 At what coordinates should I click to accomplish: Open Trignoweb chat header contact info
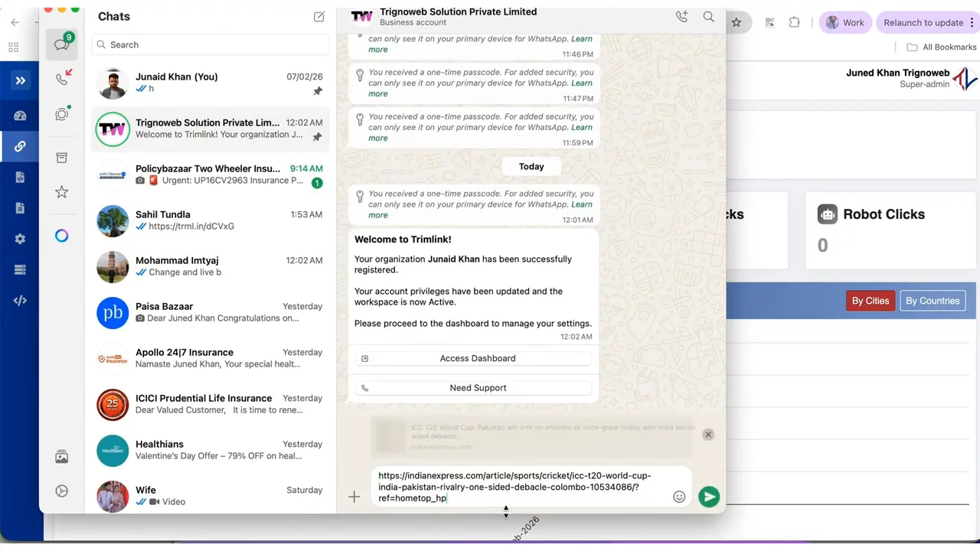[458, 17]
